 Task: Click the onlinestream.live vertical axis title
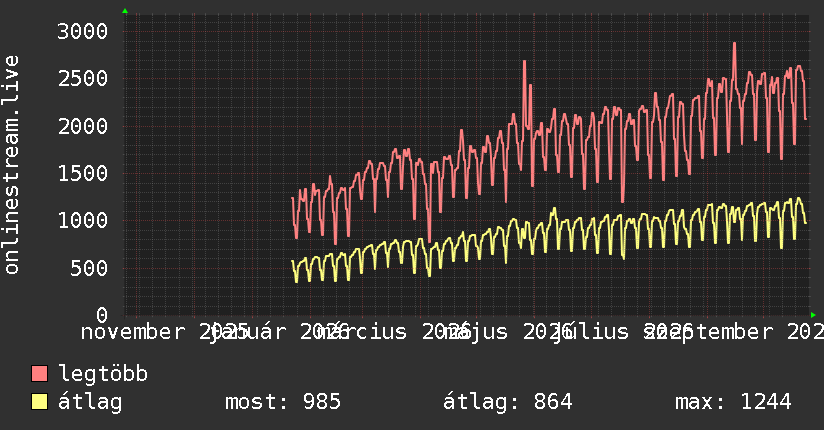pos(11,165)
